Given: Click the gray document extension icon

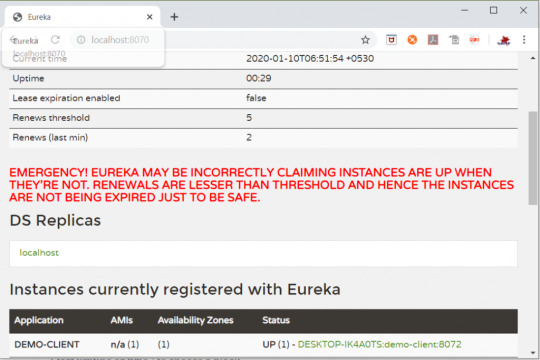Looking at the screenshot, I should point(454,40).
